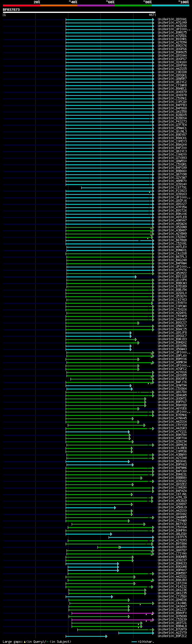
Task: Select the UniRef100_Q6LEQ0 label
Action: click(x=172, y=534)
